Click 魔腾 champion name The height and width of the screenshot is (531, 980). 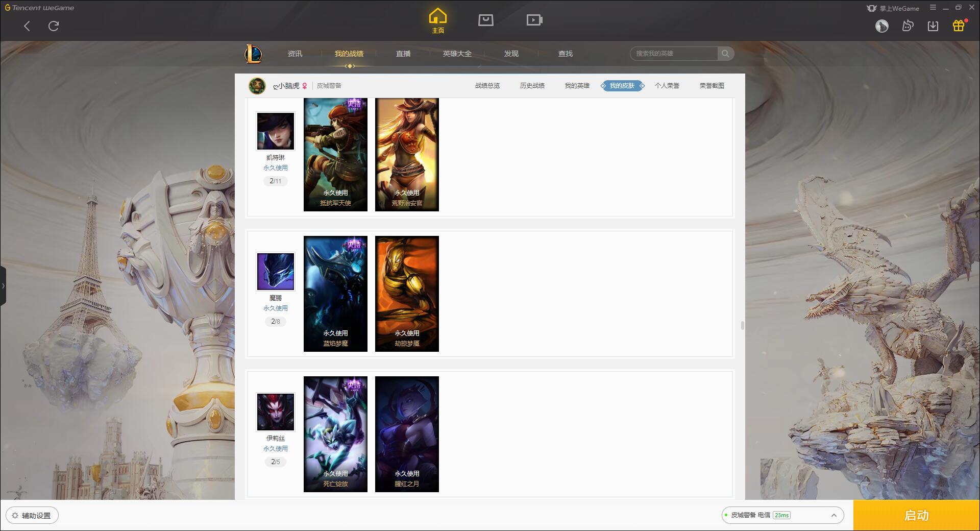coord(276,298)
